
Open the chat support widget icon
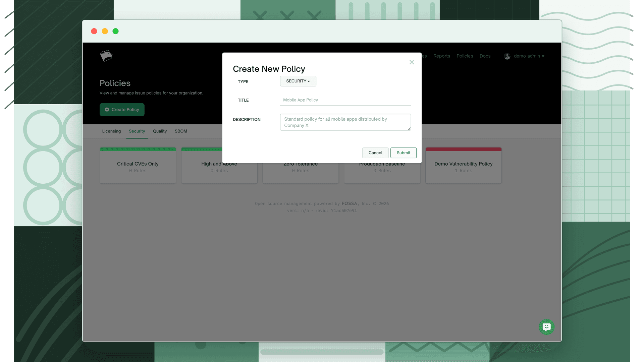coord(546,327)
